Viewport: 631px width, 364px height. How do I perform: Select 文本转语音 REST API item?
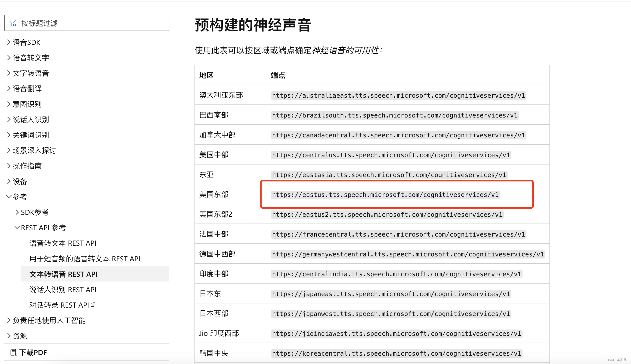point(64,274)
